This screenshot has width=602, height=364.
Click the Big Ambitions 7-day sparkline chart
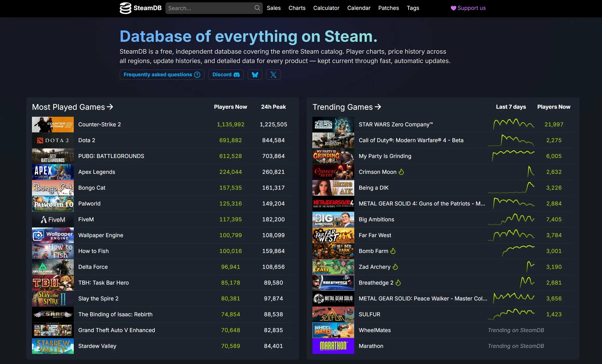[511, 219]
